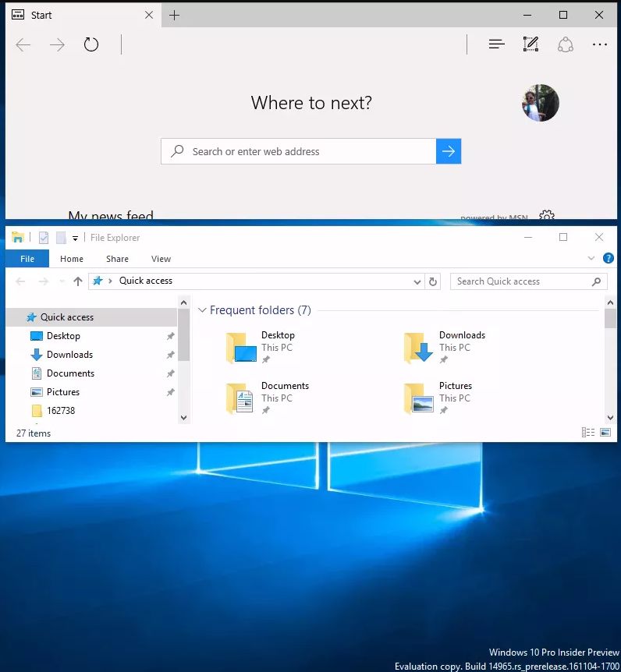Open the Home ribbon tab
The image size is (621, 672).
pos(72,259)
